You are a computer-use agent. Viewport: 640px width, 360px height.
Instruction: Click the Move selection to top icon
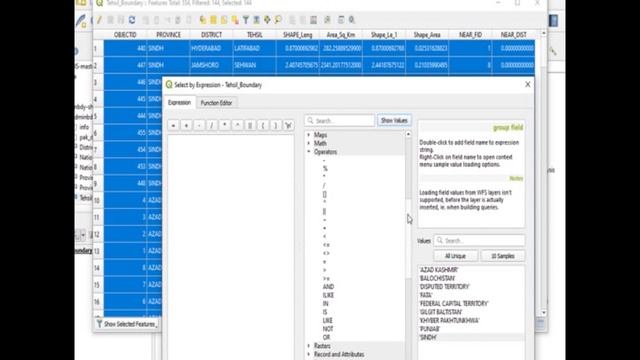pyautogui.click(x=256, y=20)
